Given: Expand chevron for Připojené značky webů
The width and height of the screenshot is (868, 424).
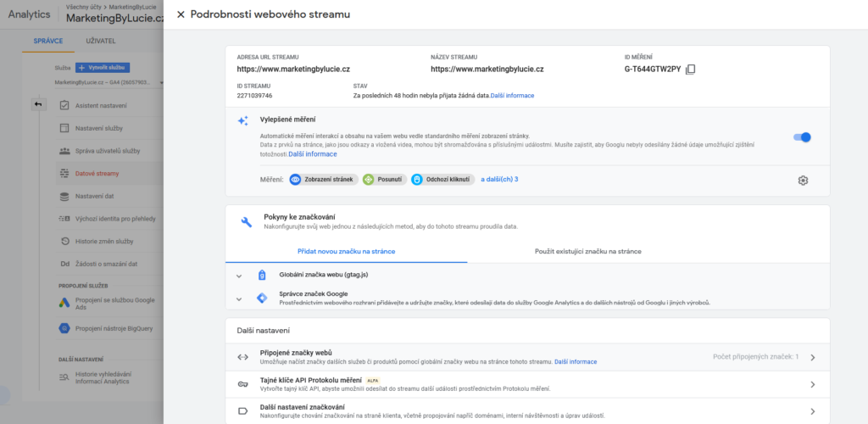Looking at the screenshot, I should 813,358.
